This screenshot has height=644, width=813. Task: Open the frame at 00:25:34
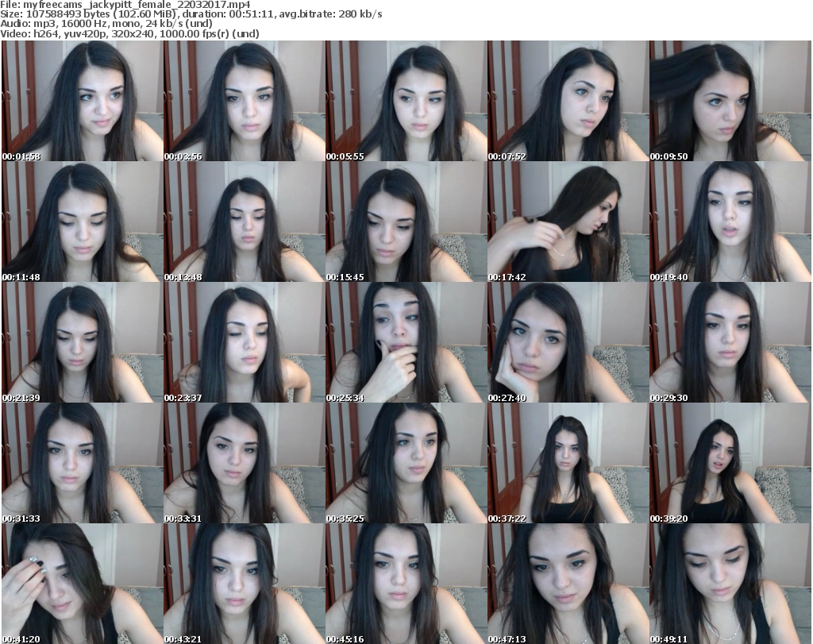click(x=406, y=343)
